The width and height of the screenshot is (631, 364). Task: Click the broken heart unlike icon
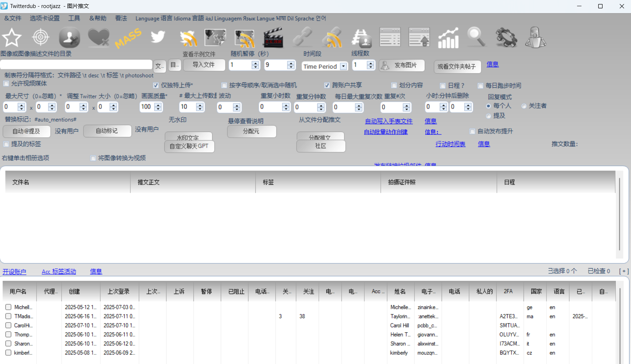99,38
